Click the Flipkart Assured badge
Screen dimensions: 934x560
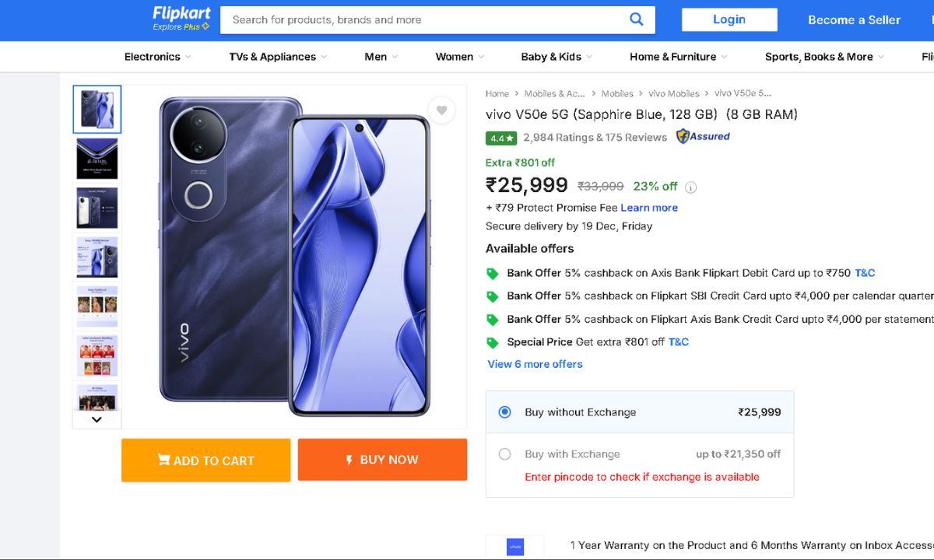point(703,137)
